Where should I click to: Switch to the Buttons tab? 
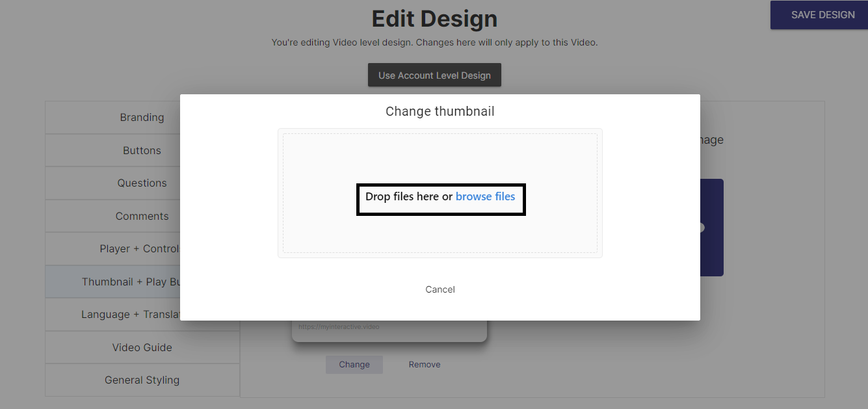click(x=142, y=150)
